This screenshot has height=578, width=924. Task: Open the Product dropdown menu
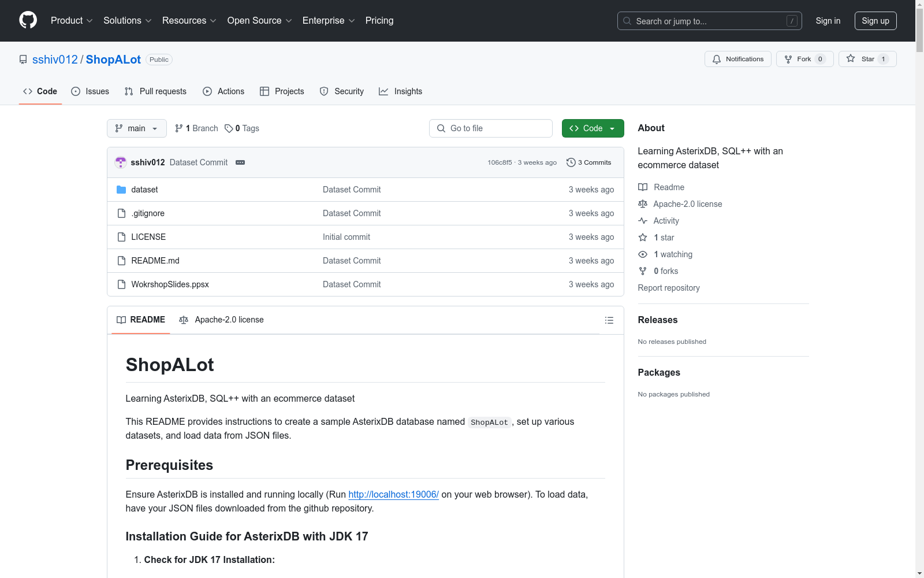(x=72, y=21)
